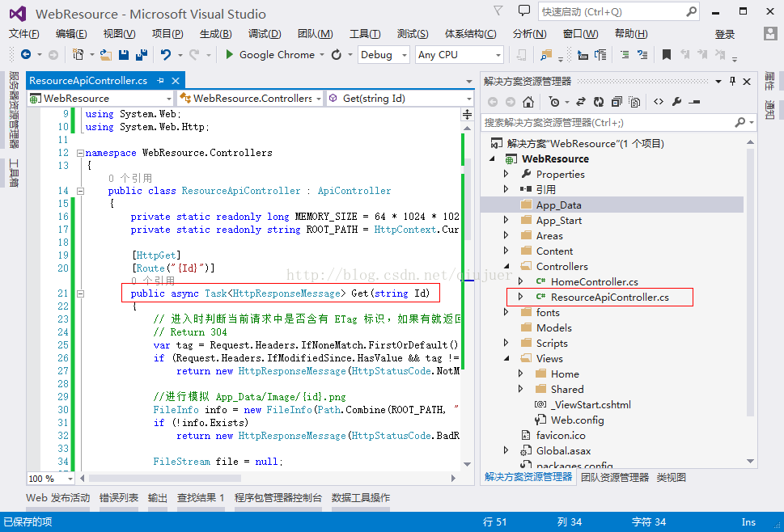
Task: Click the View Code icon in Solution Explorer
Action: [x=658, y=102]
